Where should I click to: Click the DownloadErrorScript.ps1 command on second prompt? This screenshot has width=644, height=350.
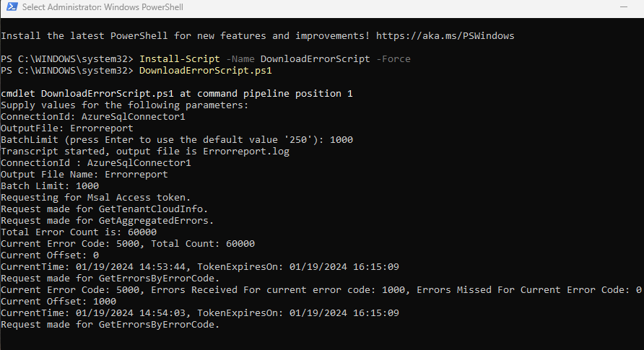point(205,70)
